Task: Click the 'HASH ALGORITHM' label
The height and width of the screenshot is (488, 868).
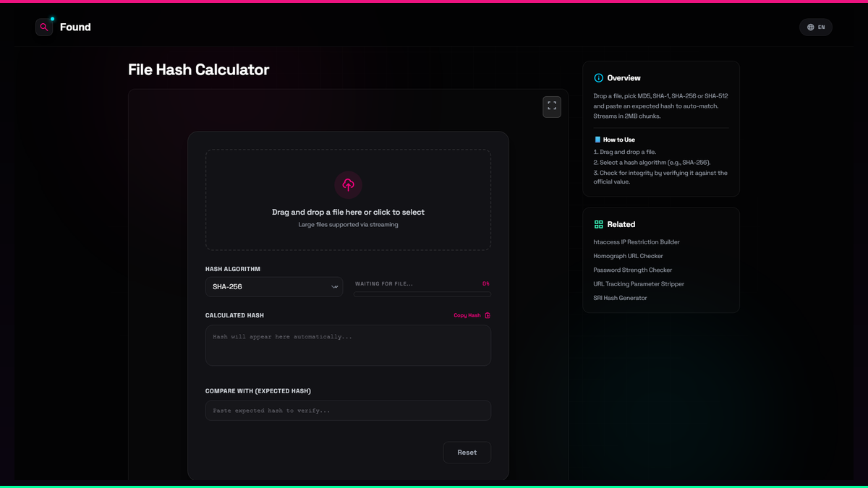Action: pyautogui.click(x=233, y=269)
